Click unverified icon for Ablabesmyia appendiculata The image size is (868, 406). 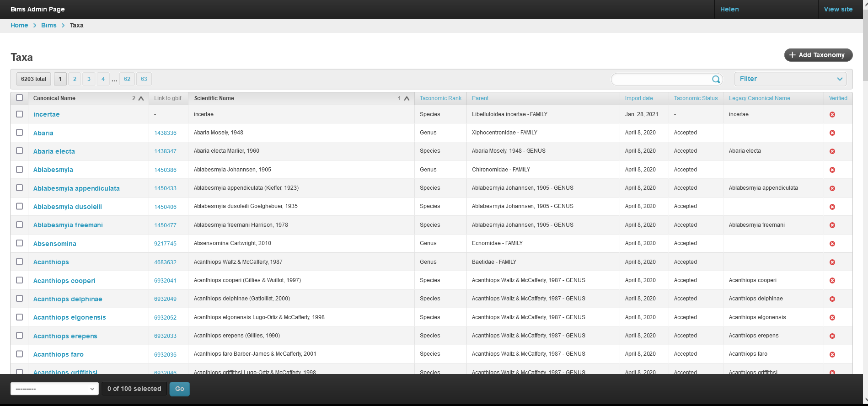pyautogui.click(x=832, y=188)
